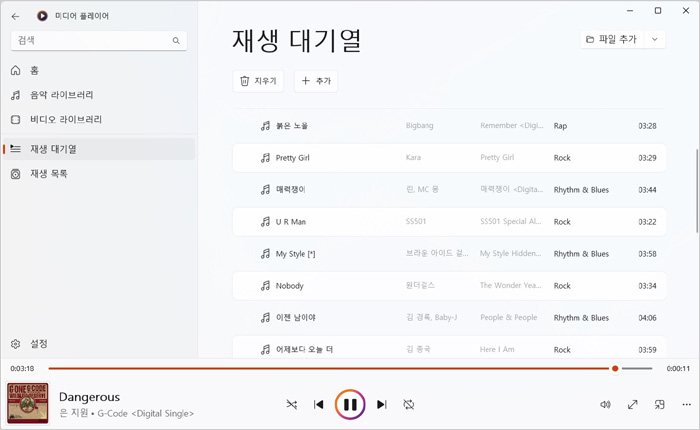700x430 pixels.
Task: Click the 추가 button with plus icon
Action: (315, 81)
